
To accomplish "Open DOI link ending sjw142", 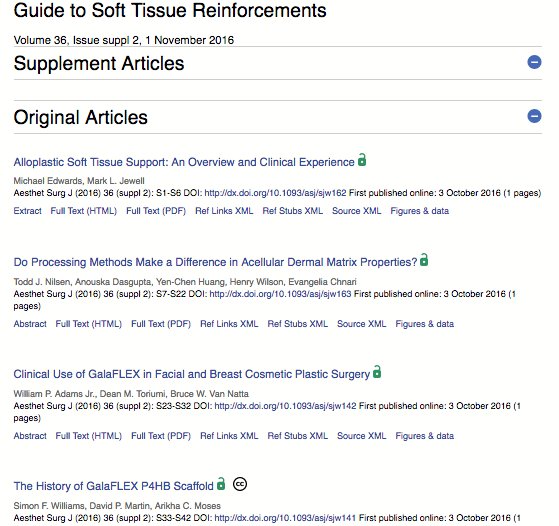I will (285, 406).
